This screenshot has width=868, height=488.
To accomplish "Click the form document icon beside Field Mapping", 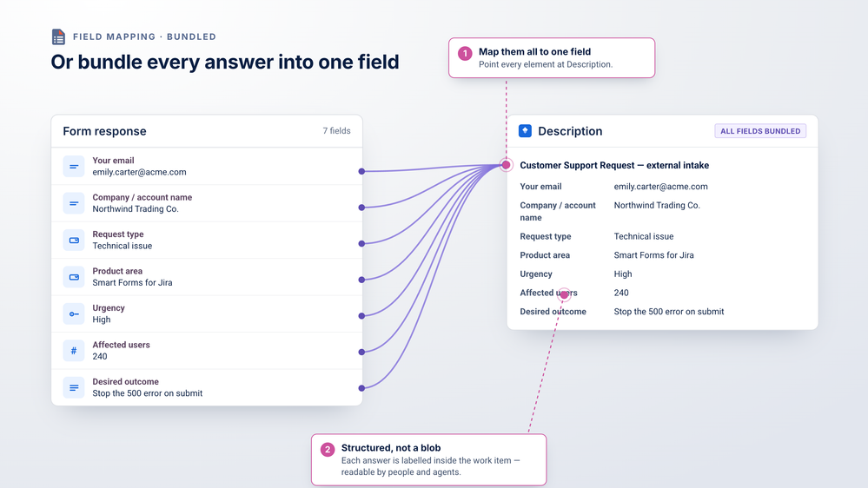I will (58, 36).
